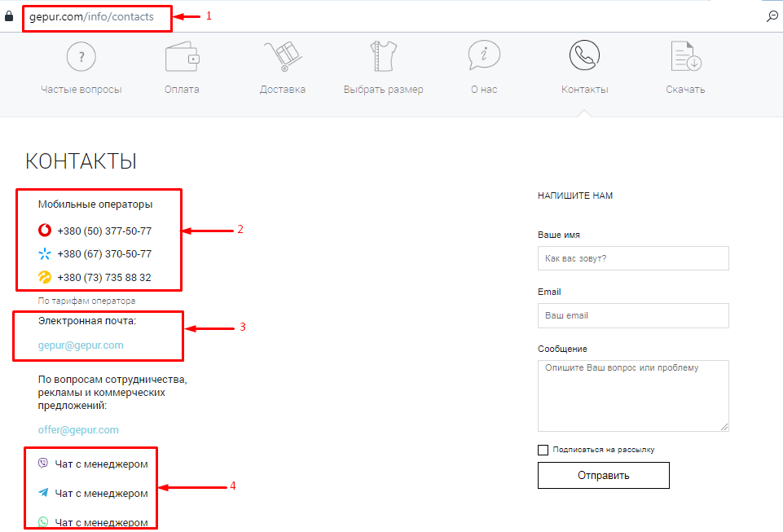Click into the Email input field
Screen dimensions: 783x532
pos(633,315)
